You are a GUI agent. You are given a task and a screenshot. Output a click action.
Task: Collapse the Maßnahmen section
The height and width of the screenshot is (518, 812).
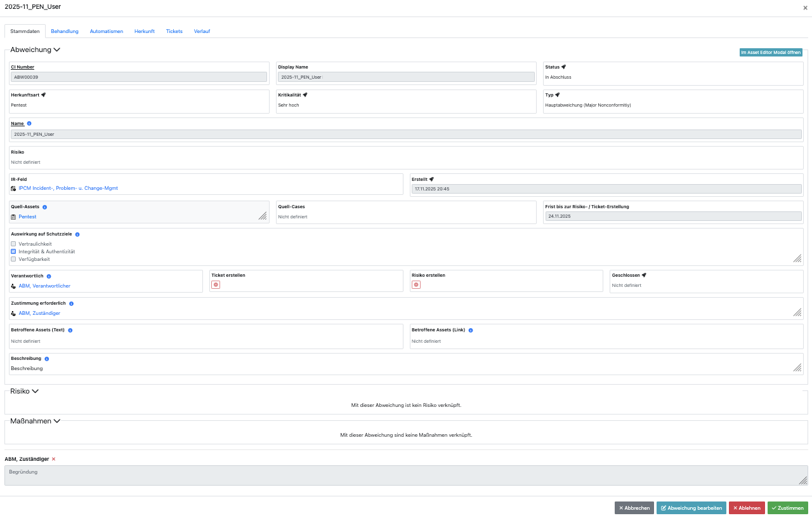click(x=57, y=421)
